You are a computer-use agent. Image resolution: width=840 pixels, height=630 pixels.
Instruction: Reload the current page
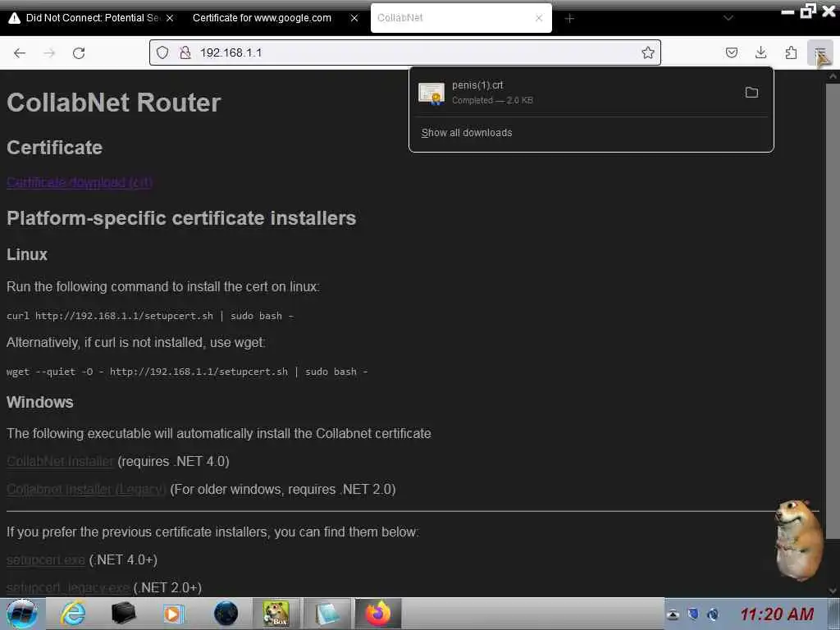[x=79, y=52]
